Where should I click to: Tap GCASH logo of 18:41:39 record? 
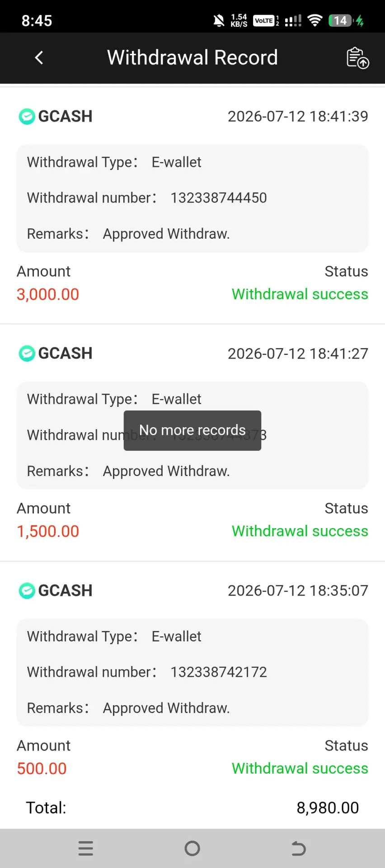click(x=27, y=117)
